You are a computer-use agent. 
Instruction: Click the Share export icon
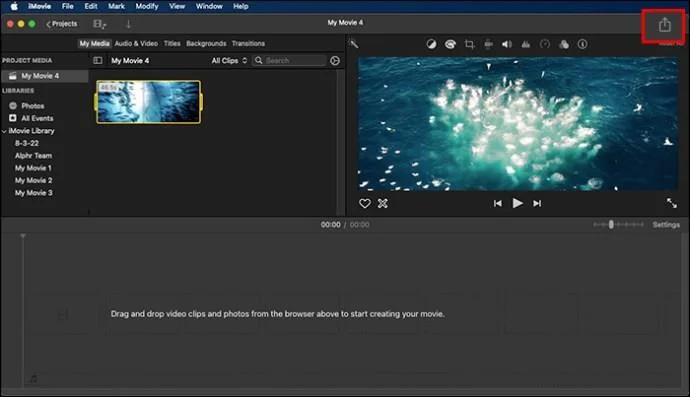664,25
